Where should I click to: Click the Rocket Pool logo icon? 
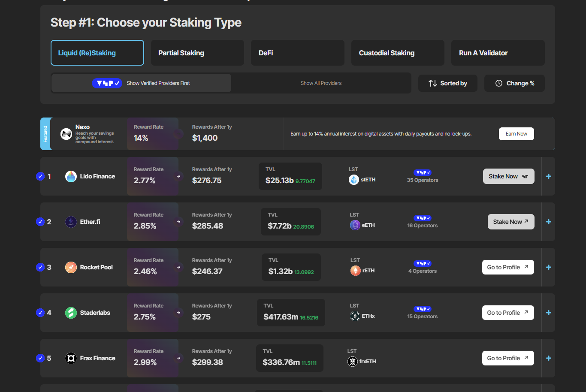pyautogui.click(x=71, y=267)
